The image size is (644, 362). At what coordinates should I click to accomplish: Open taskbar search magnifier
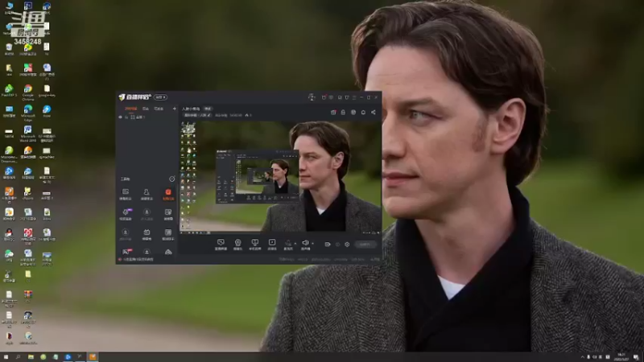[18, 357]
